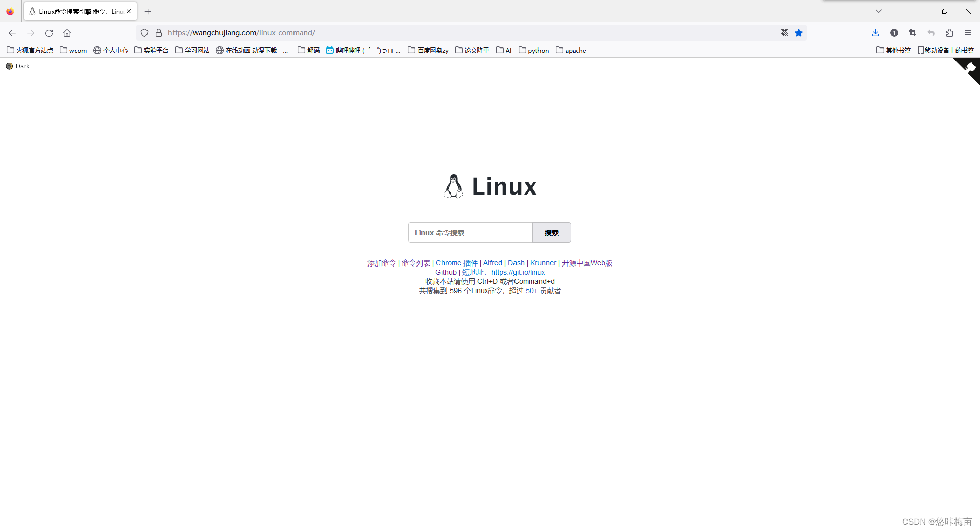This screenshot has height=531, width=980.
Task: Open the apache bookmark folder
Action: [571, 50]
